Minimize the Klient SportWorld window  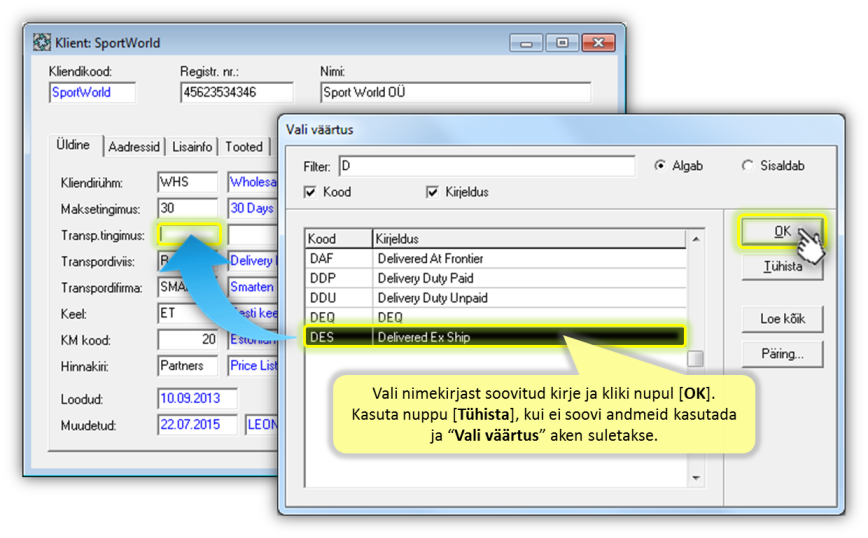527,43
